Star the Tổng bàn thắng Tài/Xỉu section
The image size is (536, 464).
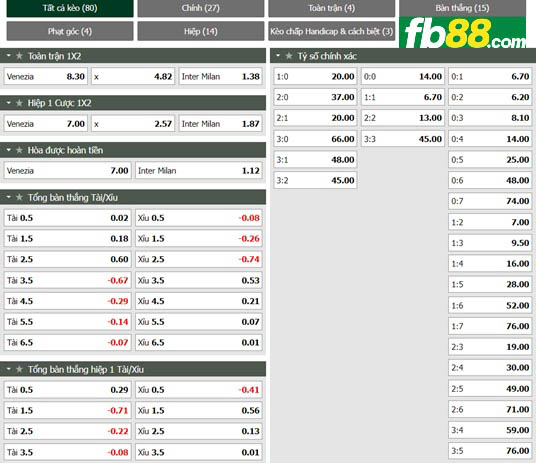point(19,197)
